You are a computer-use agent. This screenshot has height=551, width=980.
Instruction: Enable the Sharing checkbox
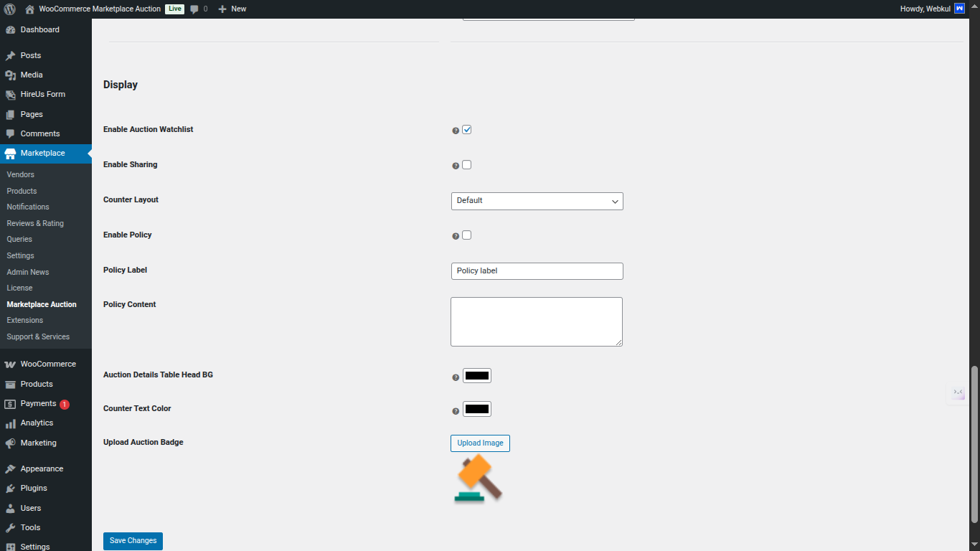(467, 164)
